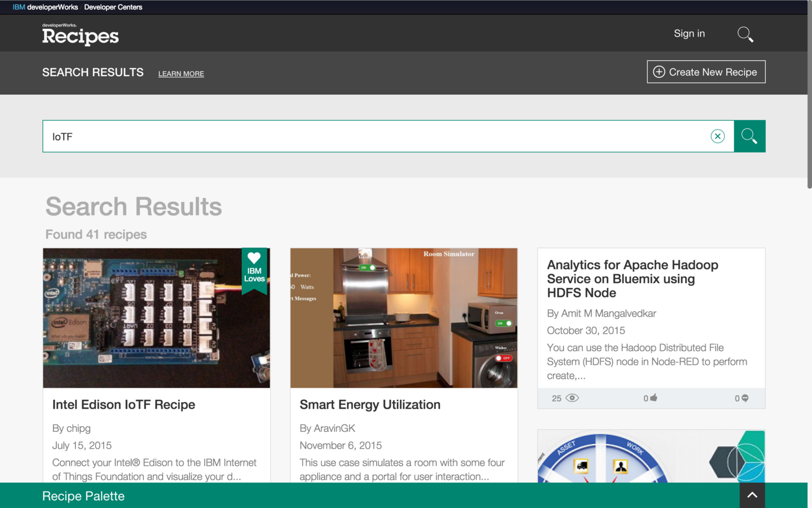This screenshot has width=812, height=508.
Task: Open Analytics for Apache Hadoop Service recipe
Action: [633, 279]
